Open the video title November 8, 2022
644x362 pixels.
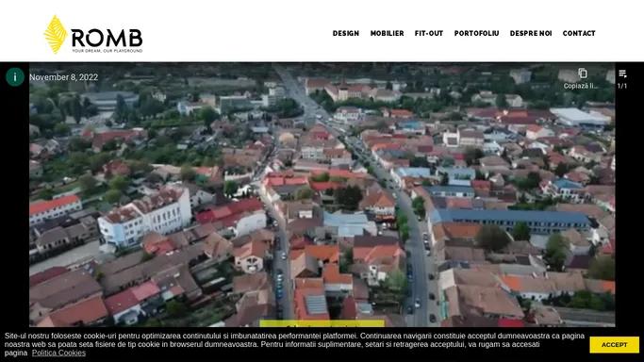(x=64, y=77)
